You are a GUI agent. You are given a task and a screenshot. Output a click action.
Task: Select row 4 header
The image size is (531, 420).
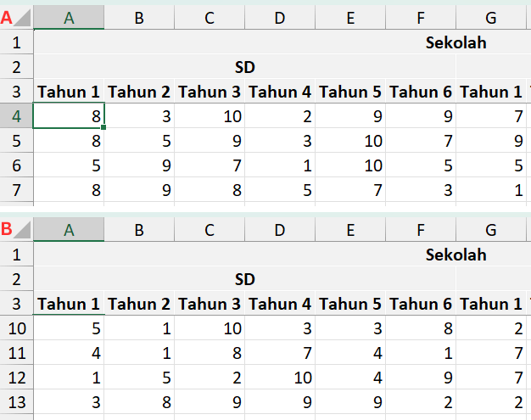pyautogui.click(x=16, y=116)
